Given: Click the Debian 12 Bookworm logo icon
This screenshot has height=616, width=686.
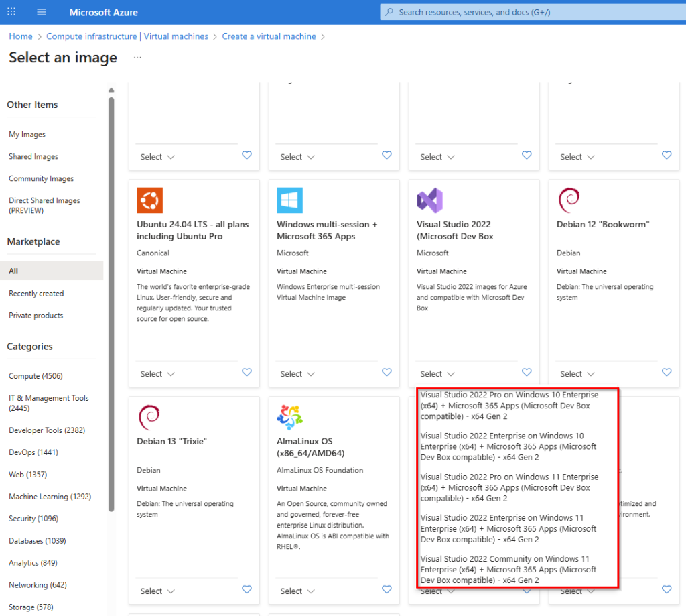Looking at the screenshot, I should [x=569, y=200].
